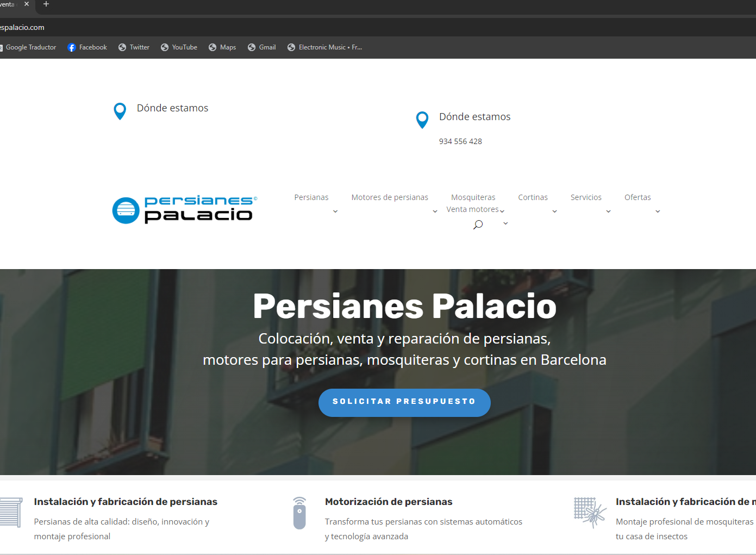Click the window blind icon
The height and width of the screenshot is (555, 756).
11,512
